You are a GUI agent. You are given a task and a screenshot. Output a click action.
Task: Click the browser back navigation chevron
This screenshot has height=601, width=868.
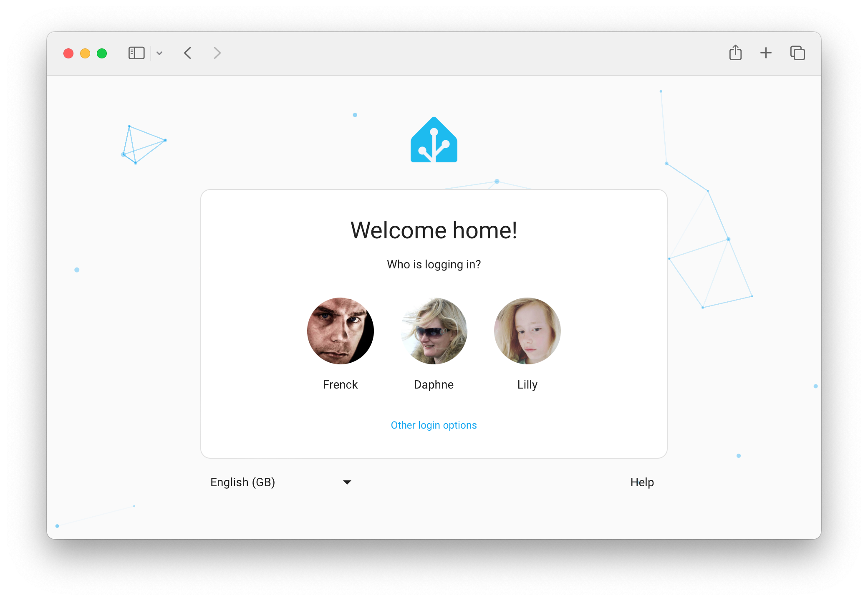pyautogui.click(x=189, y=53)
